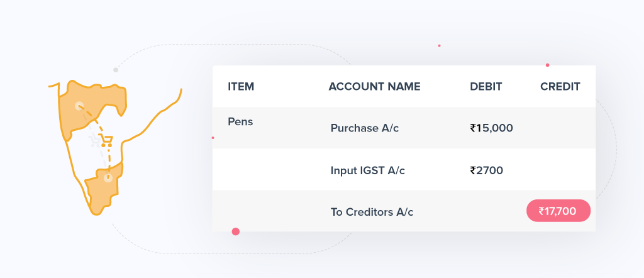Sort by the ACCOUNT NAME column header
The image size is (644, 278).
click(x=374, y=87)
